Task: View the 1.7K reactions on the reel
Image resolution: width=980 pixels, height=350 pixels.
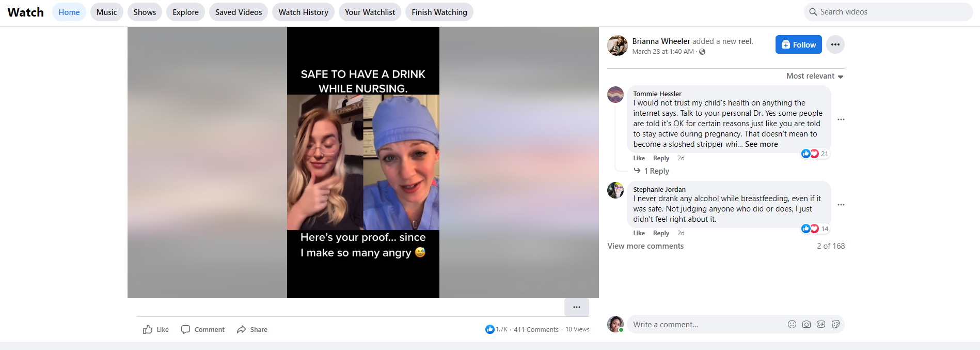Action: 496,329
